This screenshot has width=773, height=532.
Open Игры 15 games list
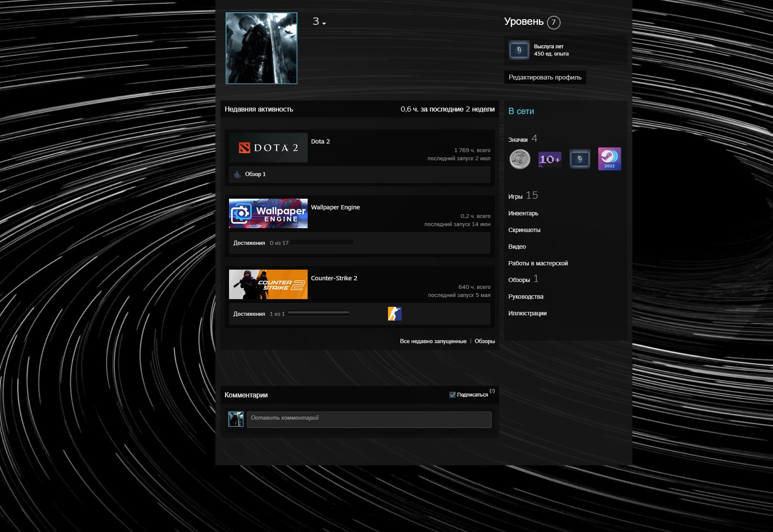tap(523, 196)
